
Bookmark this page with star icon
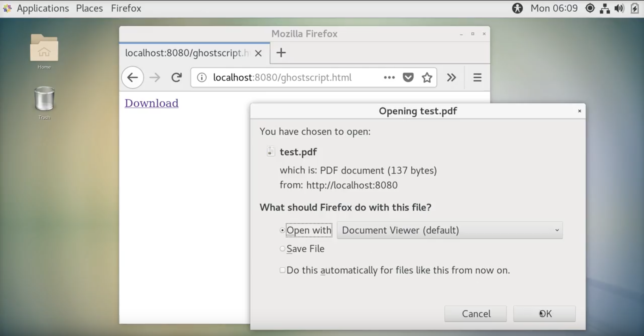click(427, 77)
